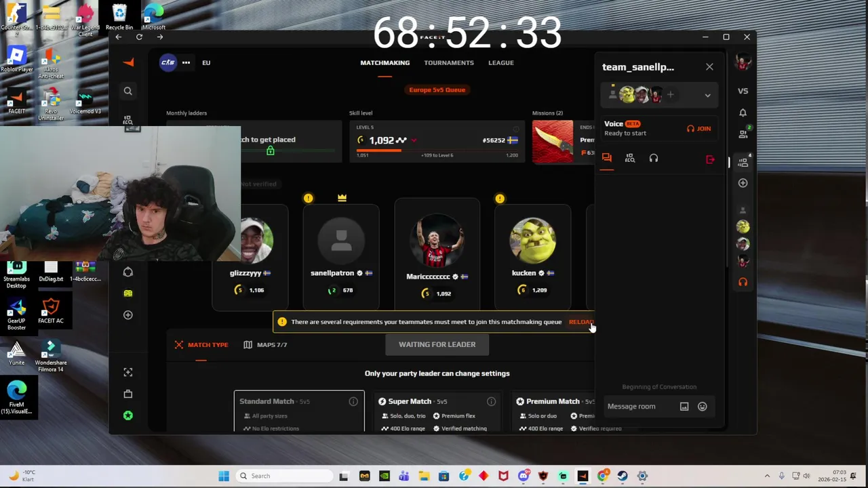
Task: Open the sidebar search icon
Action: point(127,91)
